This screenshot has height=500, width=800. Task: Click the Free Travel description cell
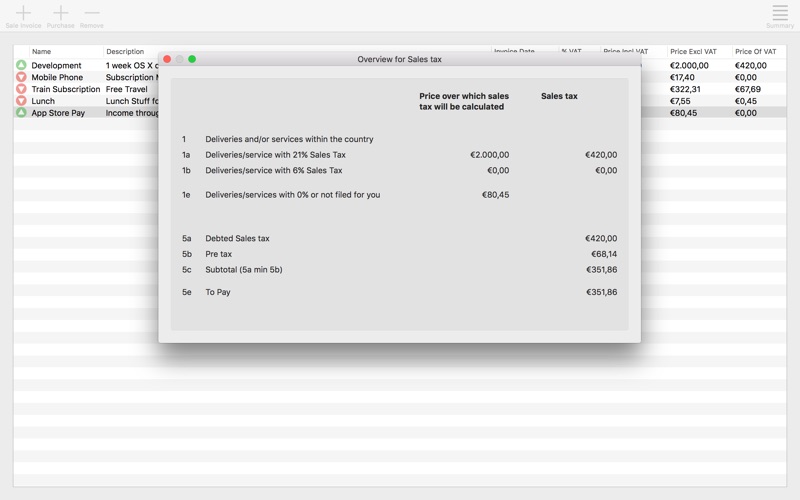127,89
